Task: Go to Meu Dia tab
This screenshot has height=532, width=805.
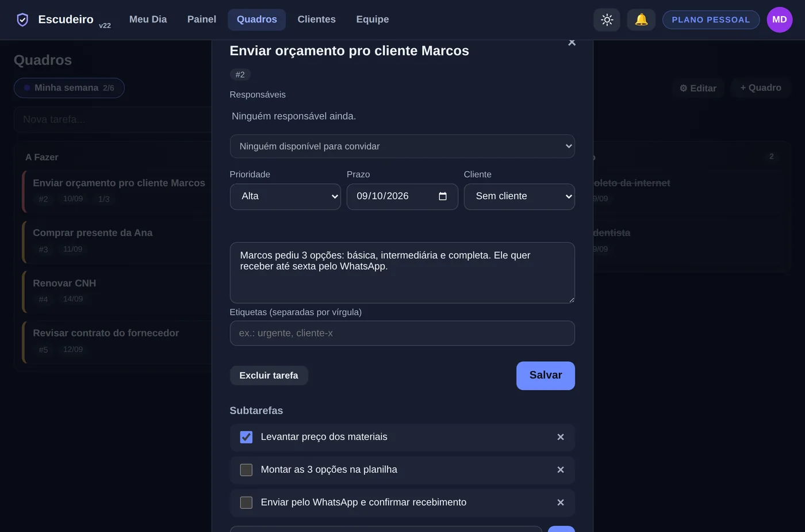Action: click(148, 20)
